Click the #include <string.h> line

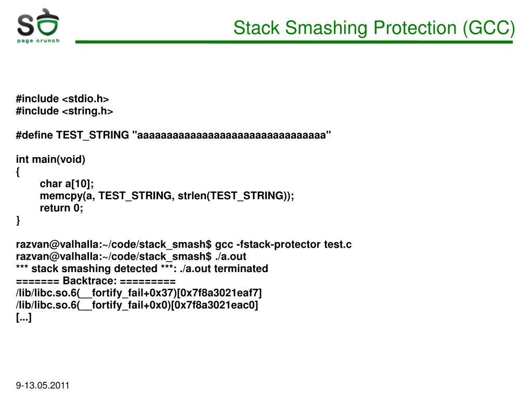click(64, 111)
